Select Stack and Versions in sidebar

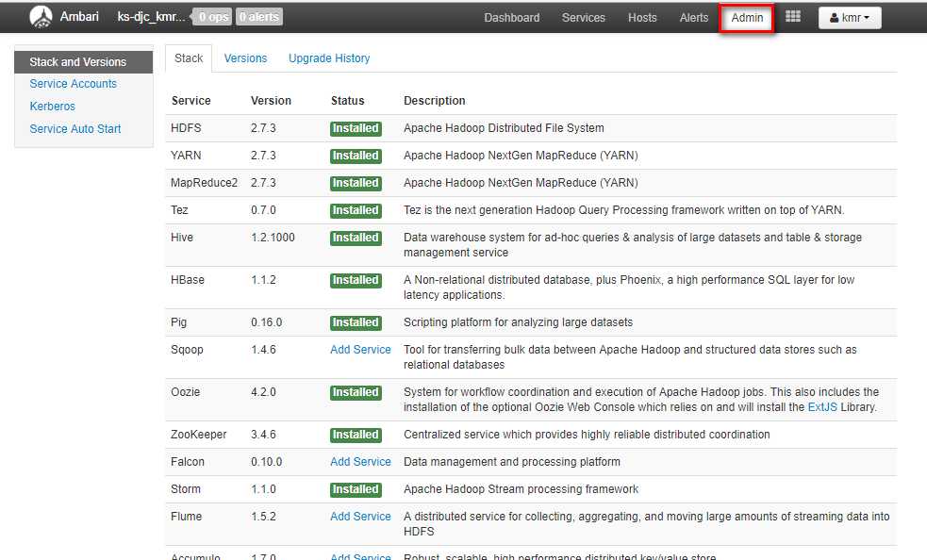(x=83, y=62)
